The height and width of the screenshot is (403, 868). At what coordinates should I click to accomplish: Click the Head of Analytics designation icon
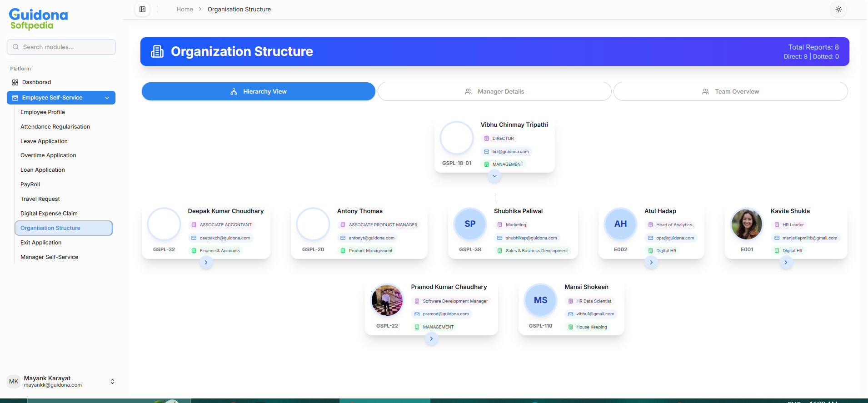(650, 225)
